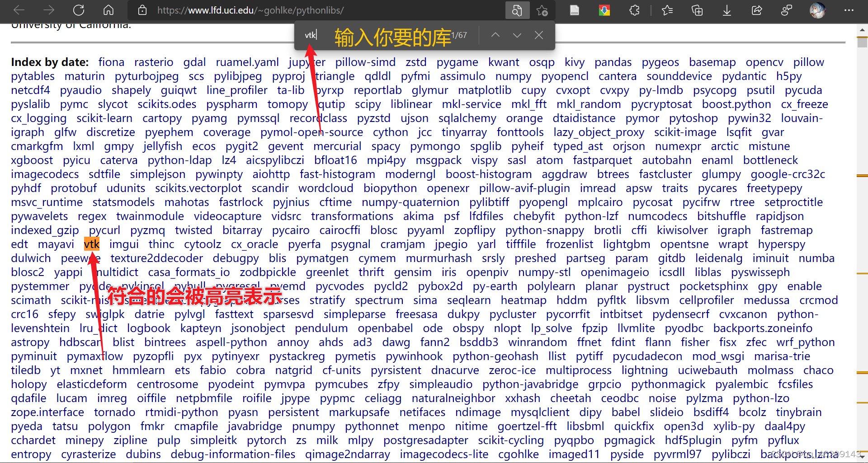Open the matplotlib link
Screen dimensions: 868x463
tap(485, 90)
